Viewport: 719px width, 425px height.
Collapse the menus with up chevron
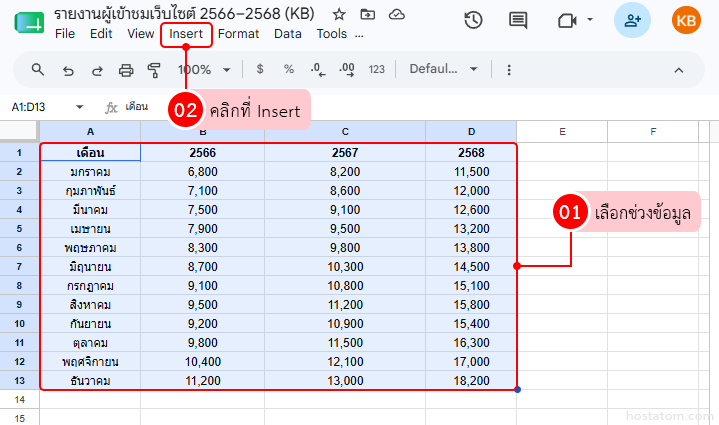(679, 70)
